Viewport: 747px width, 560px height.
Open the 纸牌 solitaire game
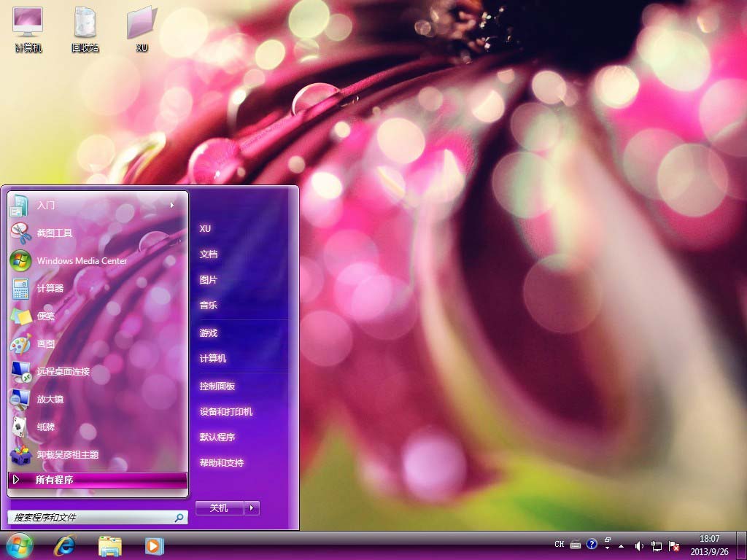pos(45,427)
